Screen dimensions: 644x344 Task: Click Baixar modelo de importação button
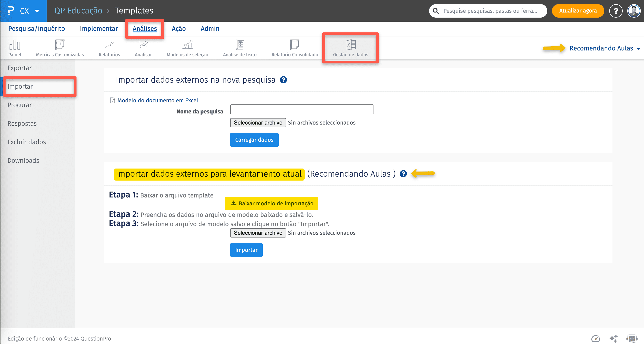click(271, 203)
